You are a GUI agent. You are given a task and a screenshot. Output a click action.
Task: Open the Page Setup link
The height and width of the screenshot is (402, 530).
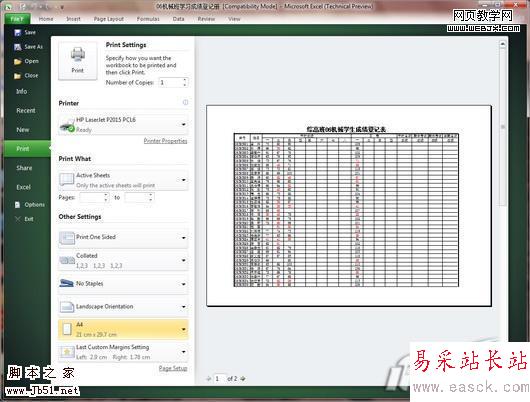click(x=173, y=368)
